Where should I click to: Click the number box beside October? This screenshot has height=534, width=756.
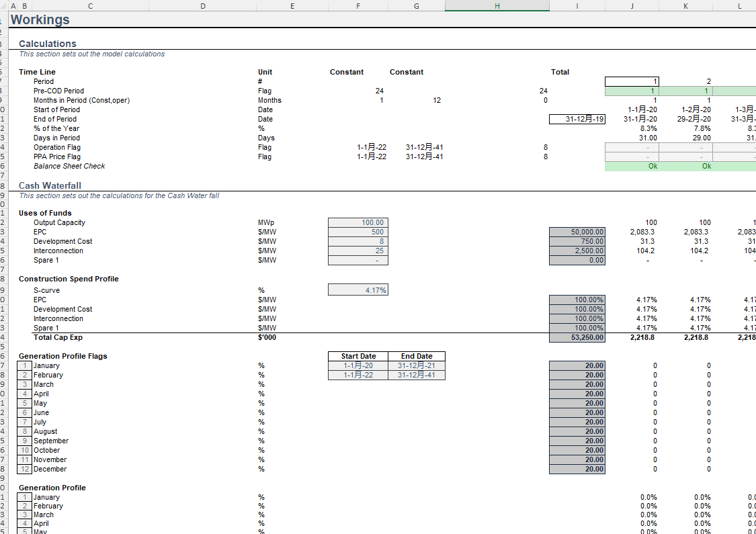pos(25,450)
